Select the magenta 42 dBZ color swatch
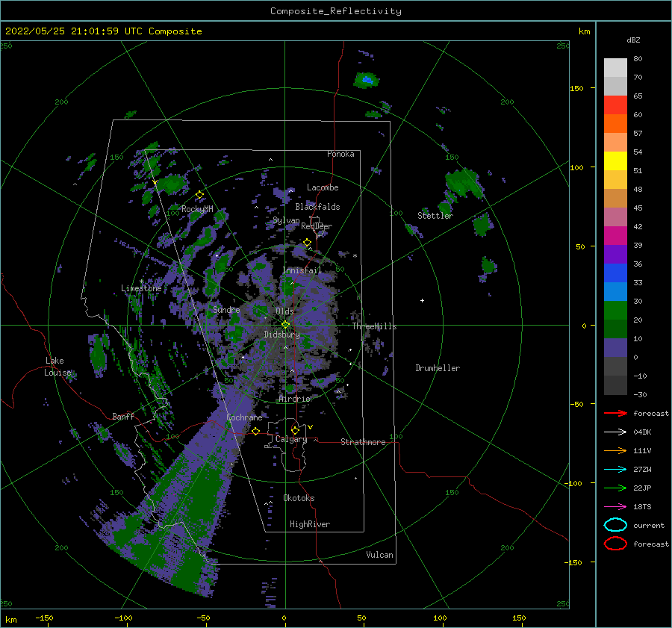The height and width of the screenshot is (628, 672). pyautogui.click(x=615, y=235)
